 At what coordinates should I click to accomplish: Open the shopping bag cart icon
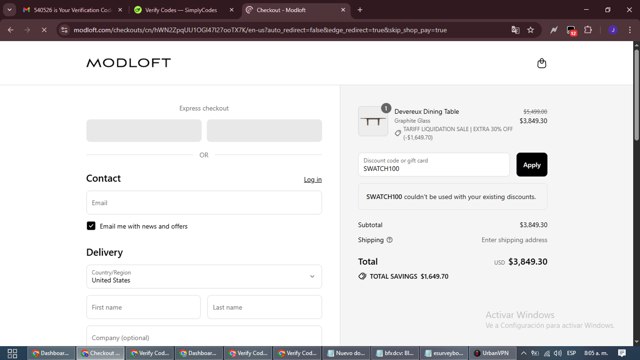(x=541, y=63)
